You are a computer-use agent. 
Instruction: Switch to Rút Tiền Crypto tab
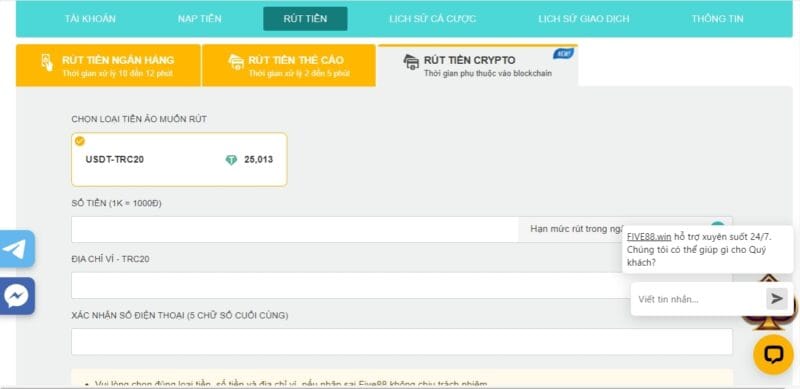tap(478, 65)
